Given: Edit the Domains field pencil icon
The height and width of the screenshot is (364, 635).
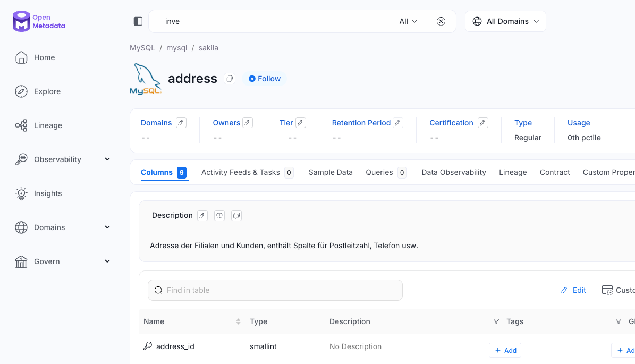Looking at the screenshot, I should click(181, 123).
